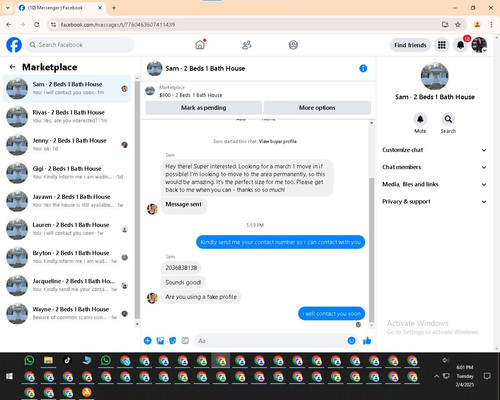Screen dimensions: 500x400
Task: Click the conversation list scrollbar
Action: [137, 201]
